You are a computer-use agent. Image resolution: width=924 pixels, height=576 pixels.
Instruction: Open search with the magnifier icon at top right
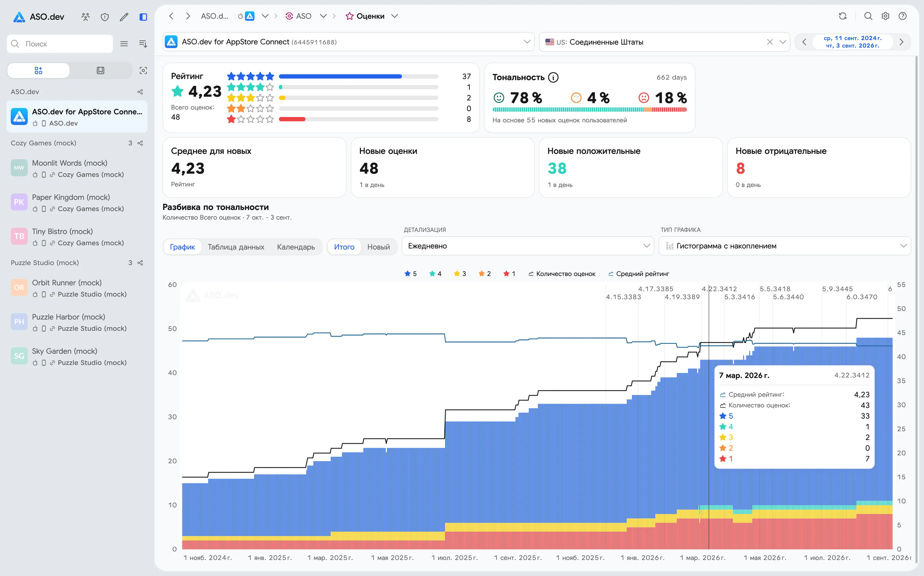[x=868, y=16]
